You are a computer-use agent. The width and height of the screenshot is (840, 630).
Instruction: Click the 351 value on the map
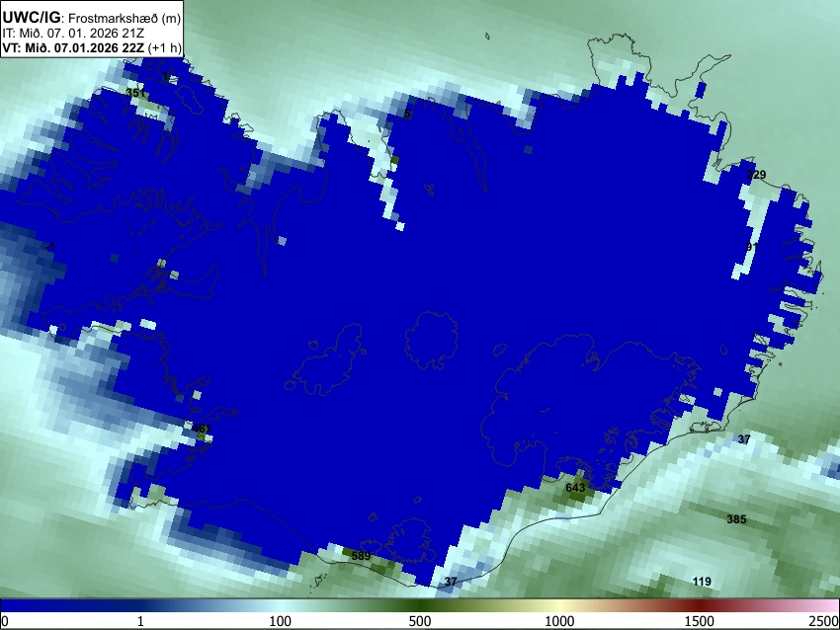tap(135, 93)
